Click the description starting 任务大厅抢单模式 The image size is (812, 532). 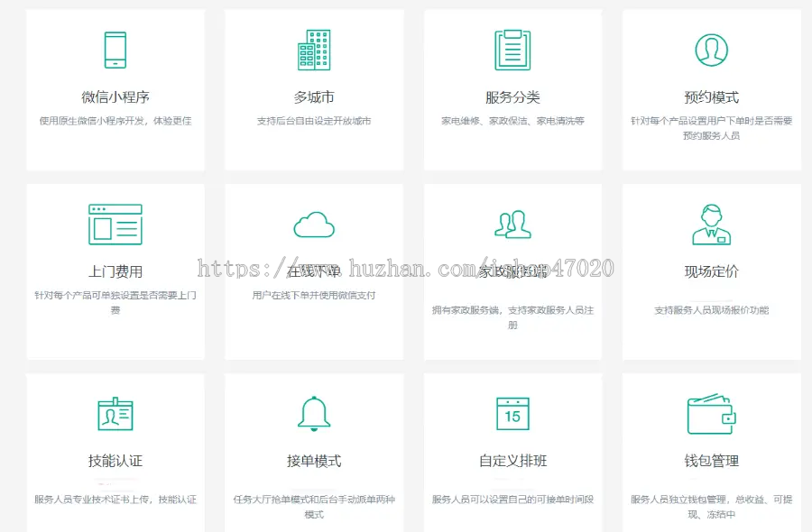[314, 507]
